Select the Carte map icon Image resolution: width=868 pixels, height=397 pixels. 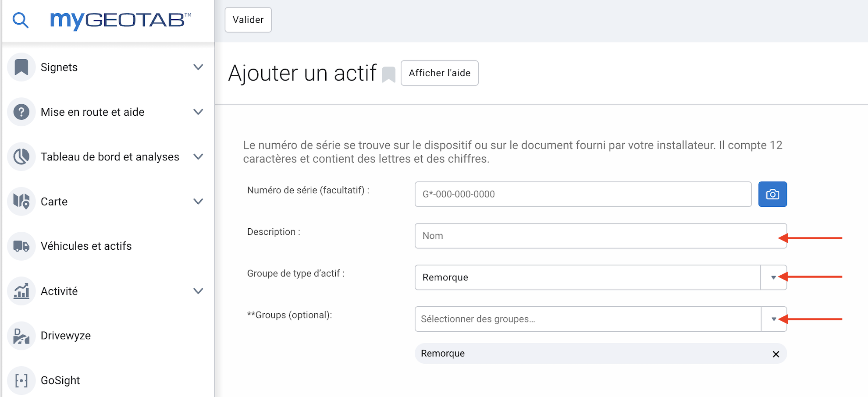(21, 201)
